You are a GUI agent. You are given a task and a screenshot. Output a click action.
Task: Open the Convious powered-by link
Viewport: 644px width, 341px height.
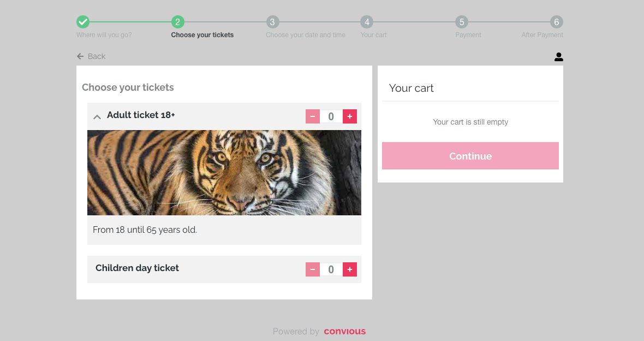344,331
